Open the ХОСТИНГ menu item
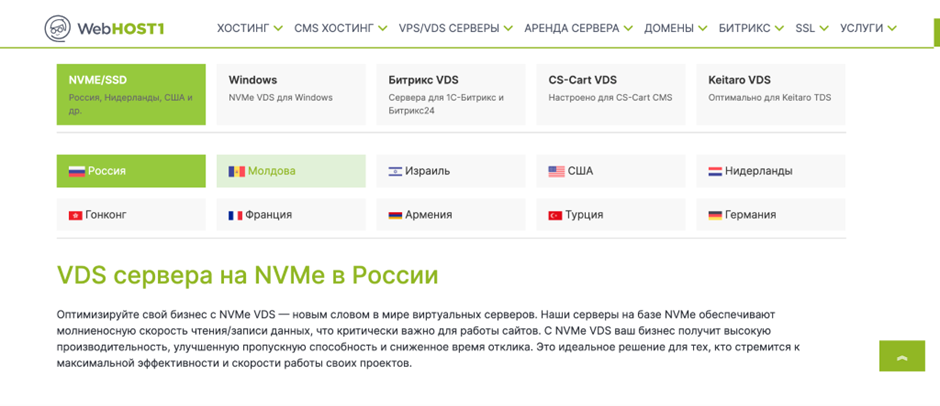This screenshot has height=406, width=940. 243,28
